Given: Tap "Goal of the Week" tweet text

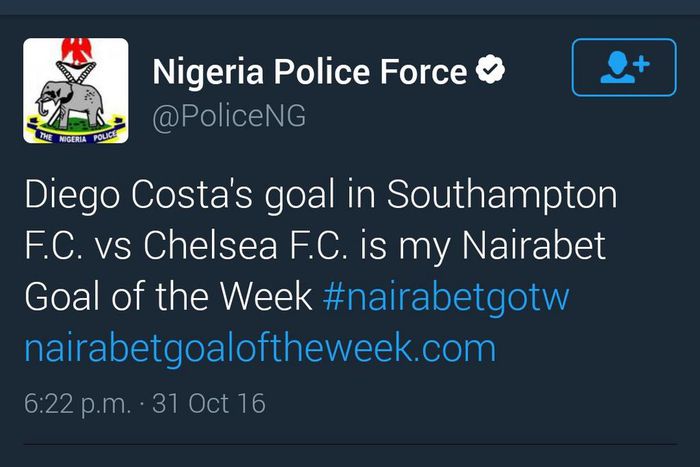Looking at the screenshot, I should [x=168, y=297].
